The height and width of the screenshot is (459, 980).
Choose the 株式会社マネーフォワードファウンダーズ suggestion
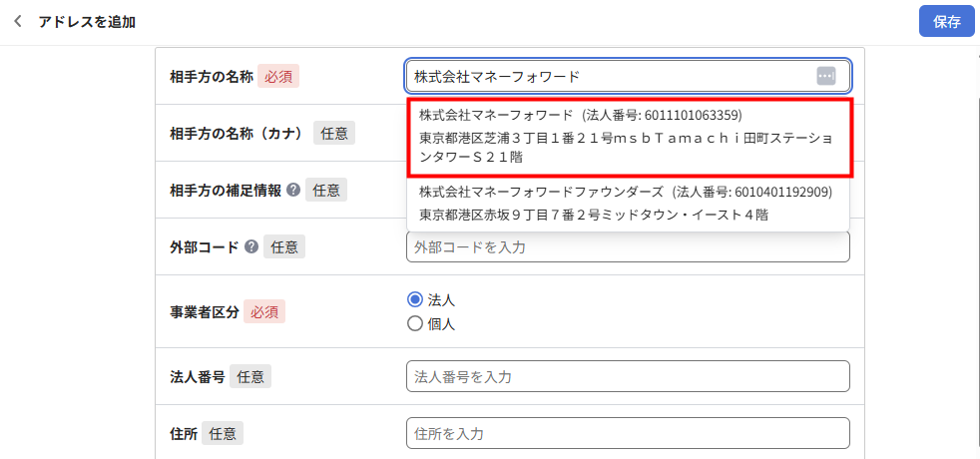pos(628,203)
